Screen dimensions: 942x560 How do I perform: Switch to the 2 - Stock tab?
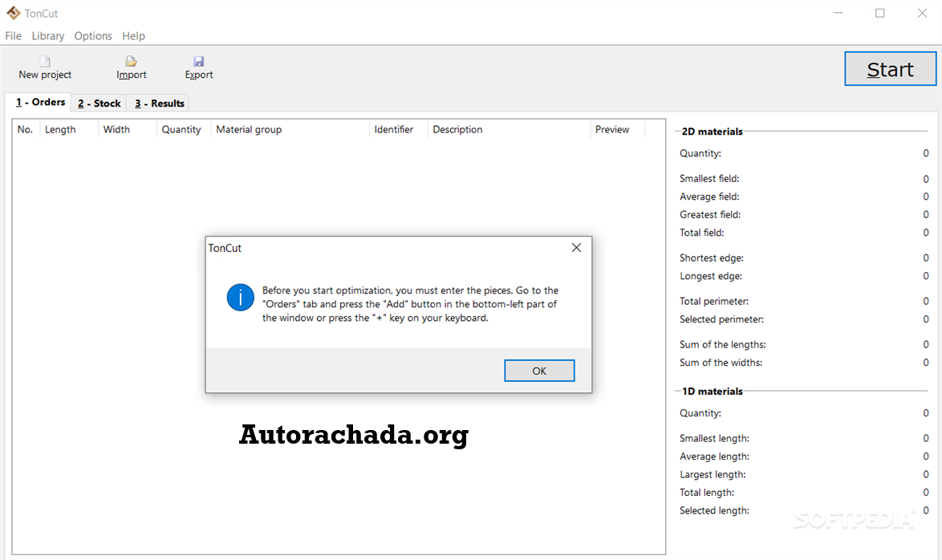coord(99,103)
